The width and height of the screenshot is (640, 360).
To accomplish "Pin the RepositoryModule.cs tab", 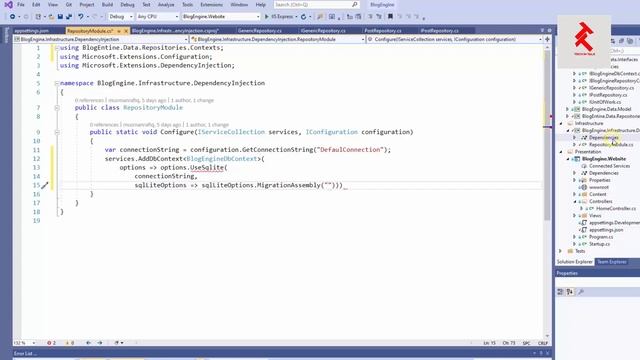I will (x=119, y=31).
